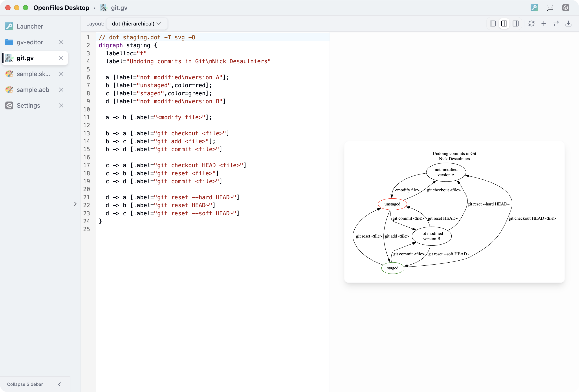Image resolution: width=579 pixels, height=392 pixels.
Task: Click the sample.acb palette icon
Action: pos(9,90)
